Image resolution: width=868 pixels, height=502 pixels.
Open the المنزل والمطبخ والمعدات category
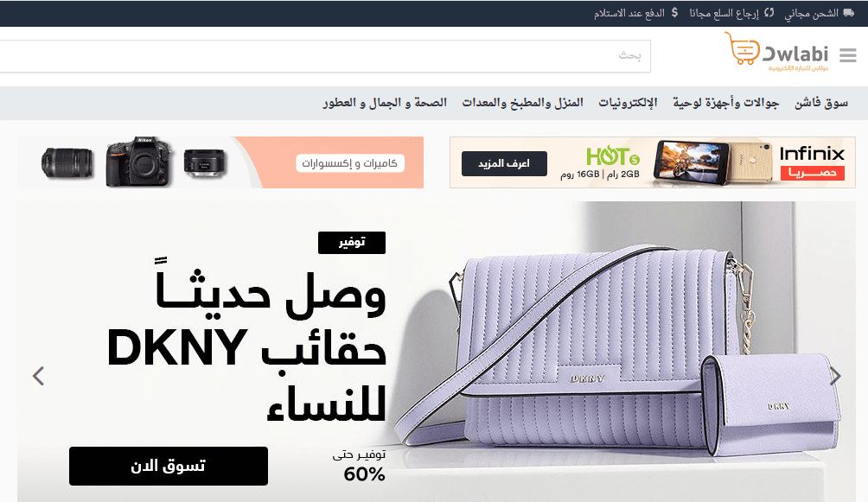[x=522, y=103]
